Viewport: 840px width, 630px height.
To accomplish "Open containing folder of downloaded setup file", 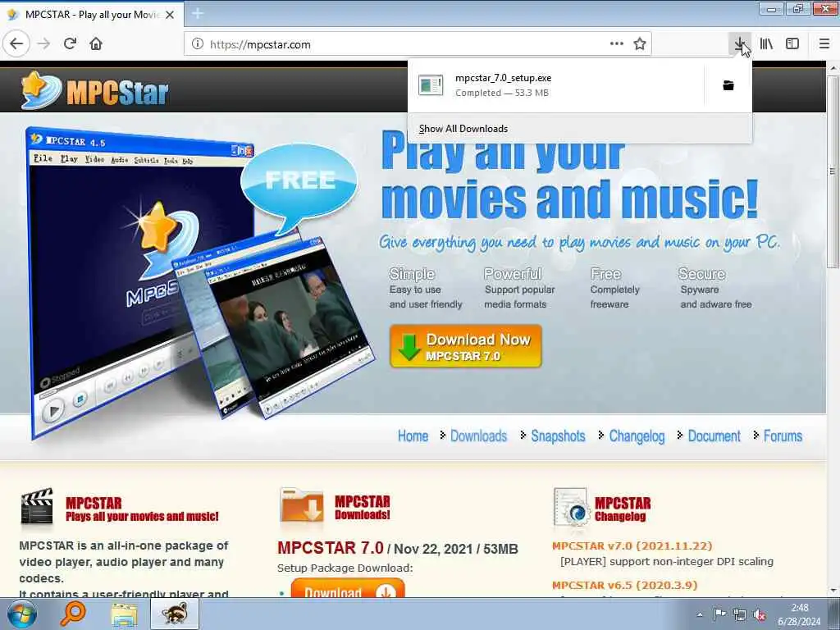I will click(728, 85).
